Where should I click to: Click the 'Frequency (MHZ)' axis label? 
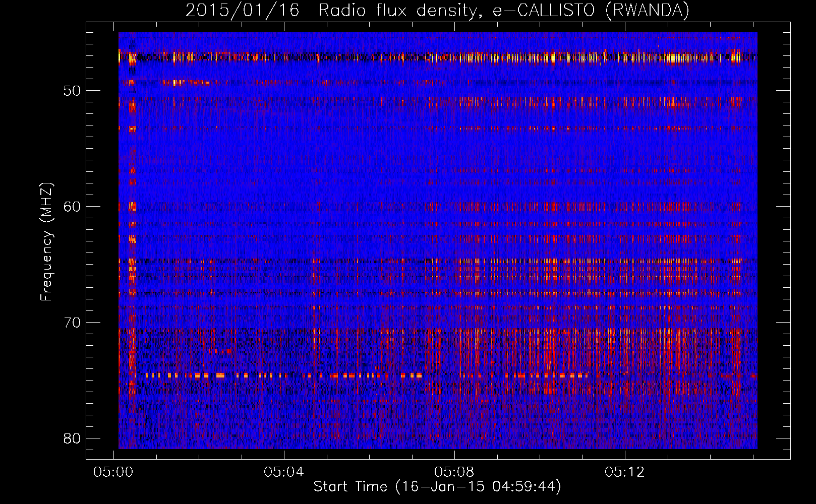[x=46, y=241]
